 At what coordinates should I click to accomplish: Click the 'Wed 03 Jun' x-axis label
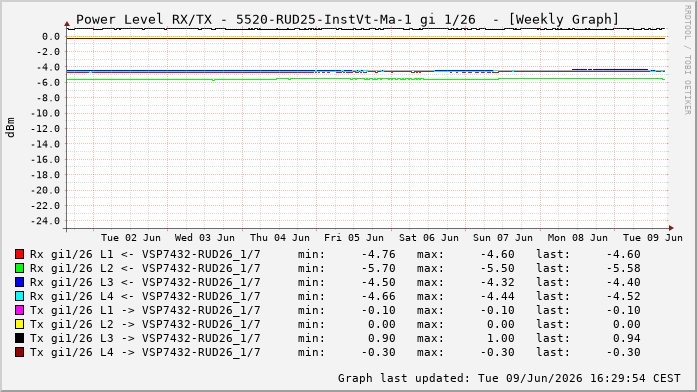pyautogui.click(x=204, y=238)
